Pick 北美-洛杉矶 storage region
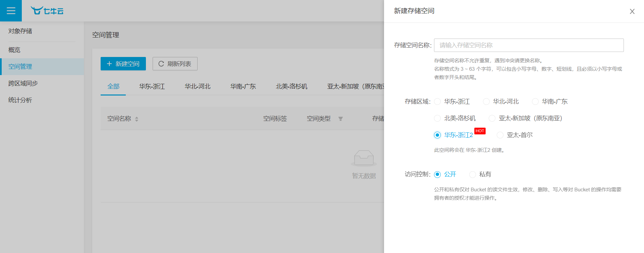The height and width of the screenshot is (253, 644). tap(437, 118)
